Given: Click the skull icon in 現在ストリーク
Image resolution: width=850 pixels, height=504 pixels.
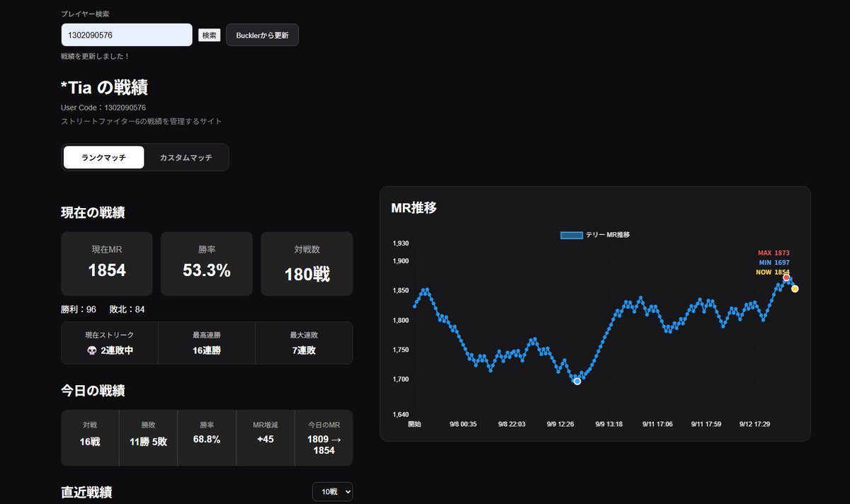Looking at the screenshot, I should pyautogui.click(x=92, y=350).
